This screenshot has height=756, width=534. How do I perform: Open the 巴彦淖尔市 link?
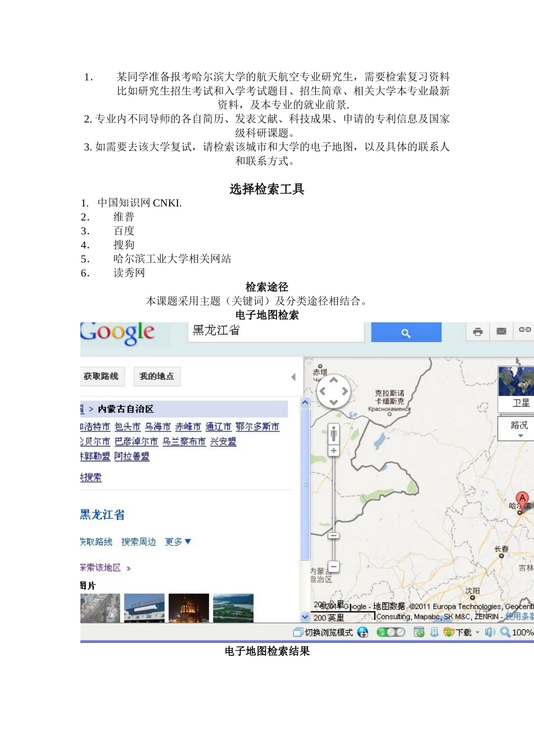tap(136, 442)
